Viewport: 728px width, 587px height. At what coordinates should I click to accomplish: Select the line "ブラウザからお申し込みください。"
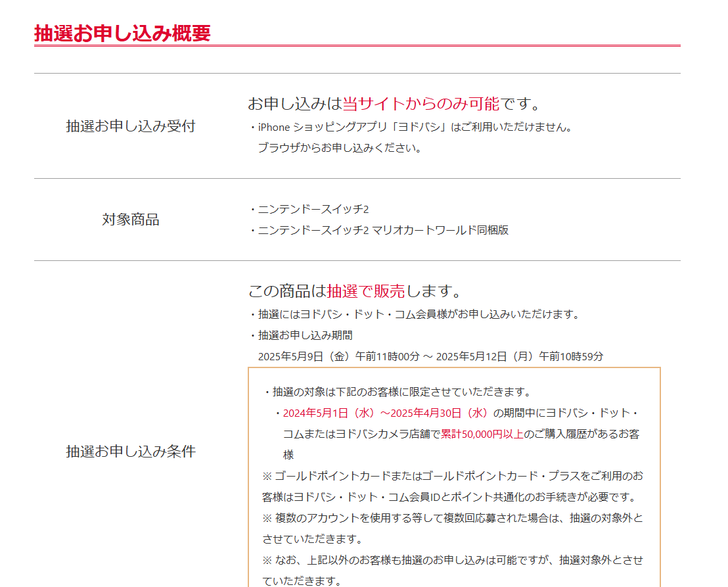[340, 148]
